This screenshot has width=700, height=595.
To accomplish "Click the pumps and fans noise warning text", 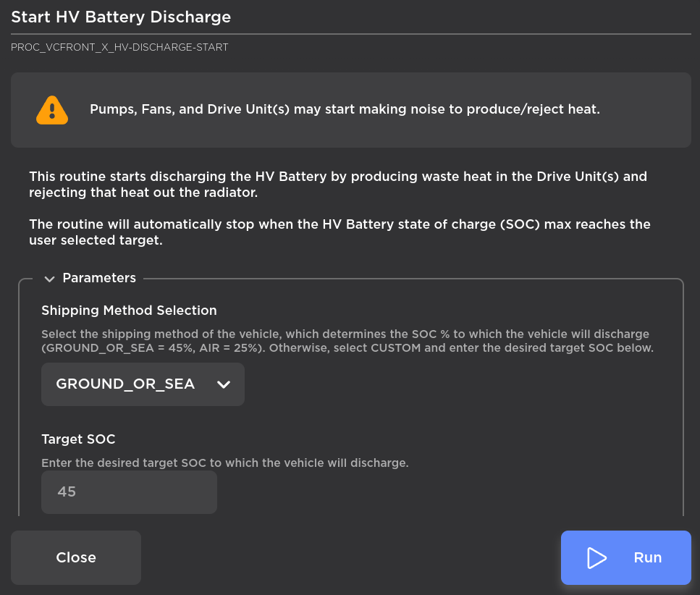I will pos(345,110).
